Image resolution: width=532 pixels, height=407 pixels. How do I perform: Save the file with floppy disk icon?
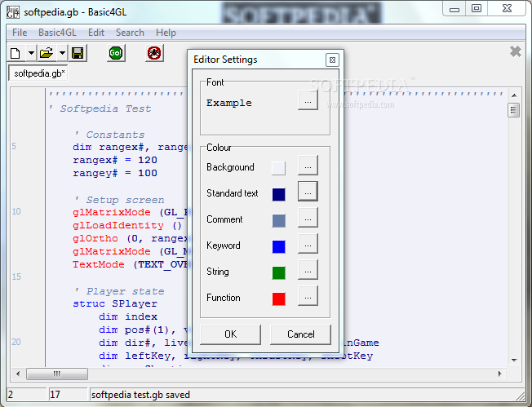click(x=78, y=53)
